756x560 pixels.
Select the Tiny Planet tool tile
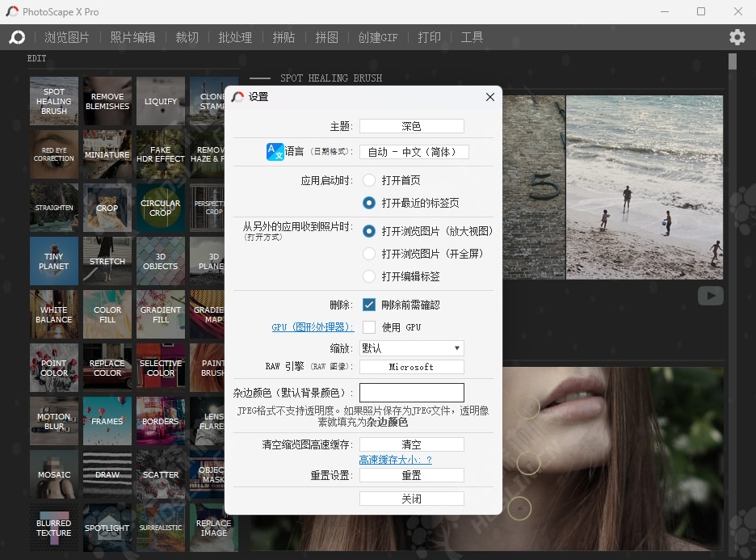[54, 261]
